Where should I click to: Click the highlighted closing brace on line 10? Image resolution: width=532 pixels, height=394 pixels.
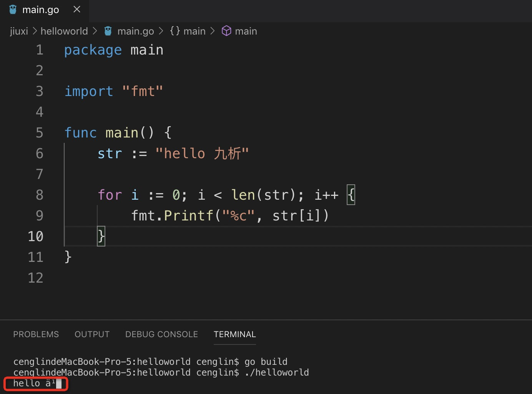point(101,237)
